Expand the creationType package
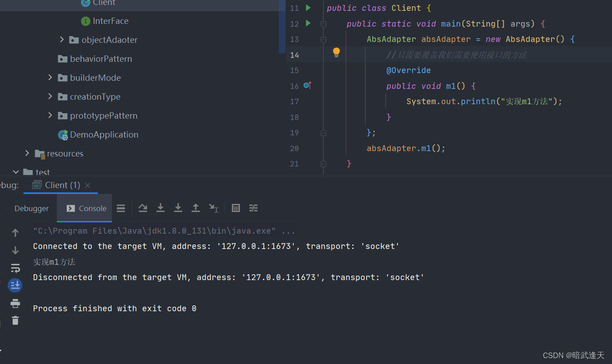612x364 pixels. click(x=50, y=97)
